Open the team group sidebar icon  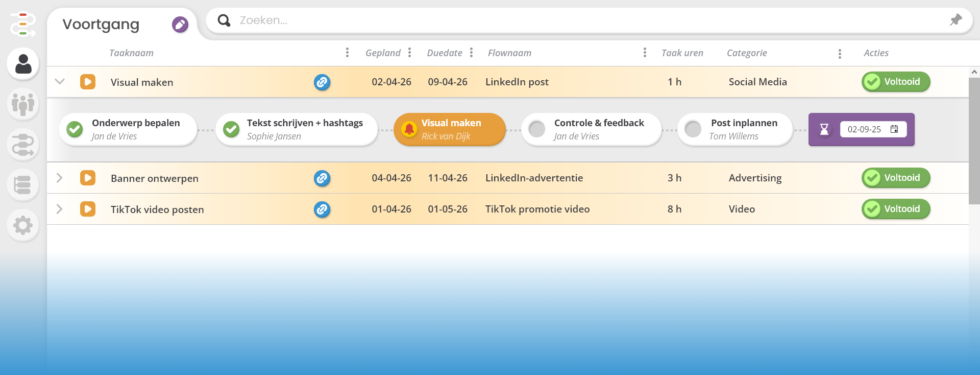point(23,104)
